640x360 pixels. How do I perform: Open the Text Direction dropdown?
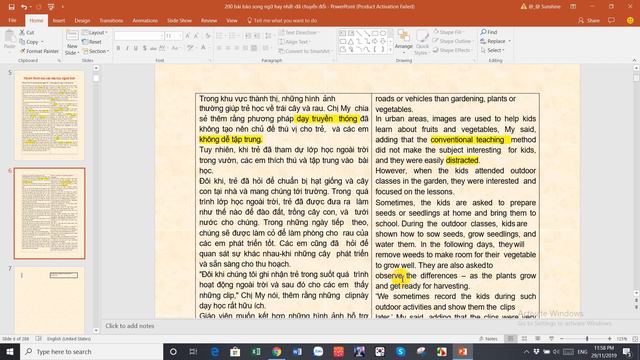299,32
